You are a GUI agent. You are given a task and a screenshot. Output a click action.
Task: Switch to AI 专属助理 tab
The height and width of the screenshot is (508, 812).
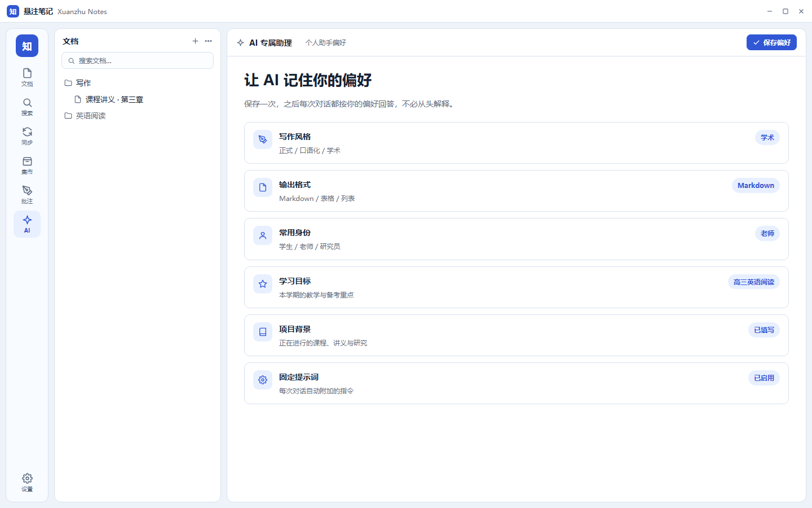(271, 43)
